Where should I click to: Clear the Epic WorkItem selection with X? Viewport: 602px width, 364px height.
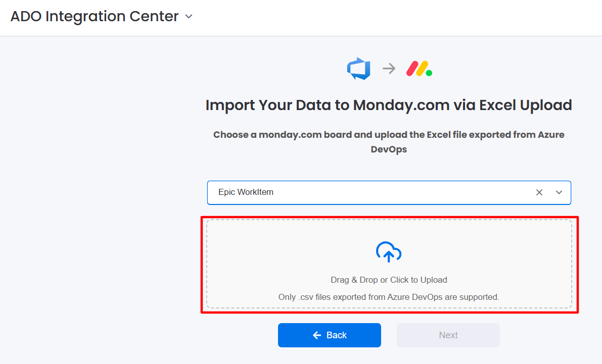(x=539, y=192)
